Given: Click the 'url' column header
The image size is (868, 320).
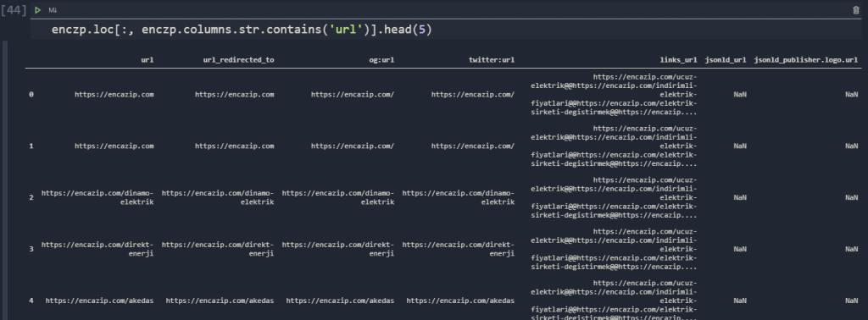Looking at the screenshot, I should 147,60.
